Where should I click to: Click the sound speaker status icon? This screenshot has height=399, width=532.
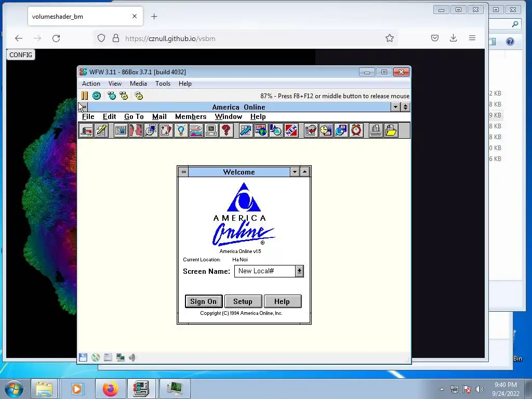pos(132,357)
